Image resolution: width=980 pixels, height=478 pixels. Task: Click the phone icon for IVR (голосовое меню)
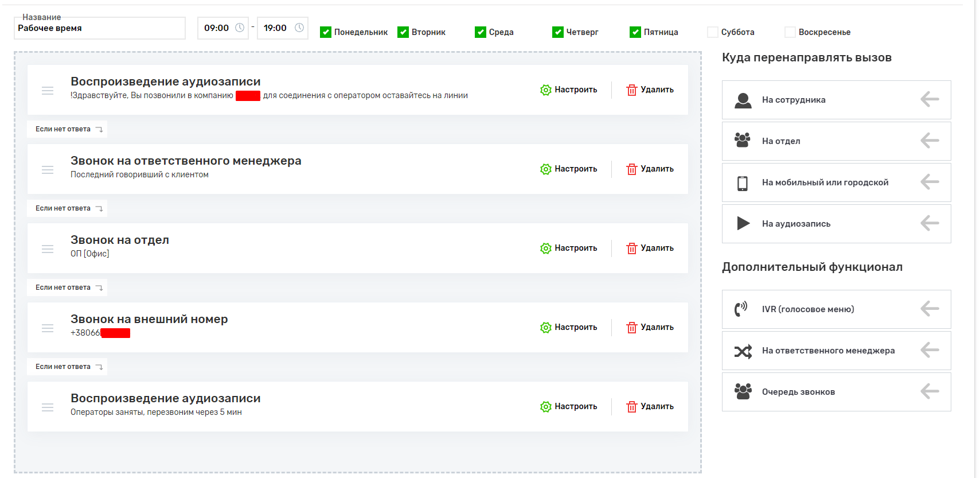coord(741,309)
